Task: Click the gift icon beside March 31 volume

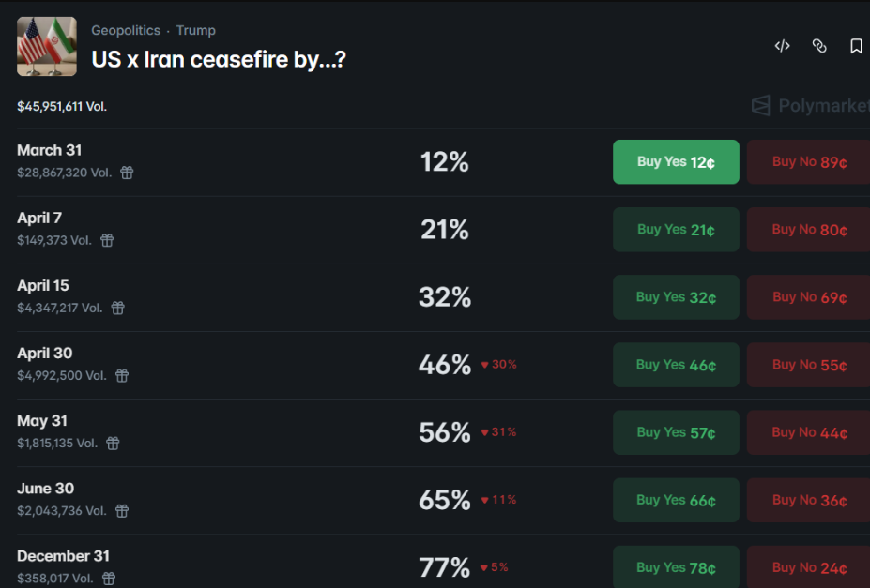Action: 127,173
